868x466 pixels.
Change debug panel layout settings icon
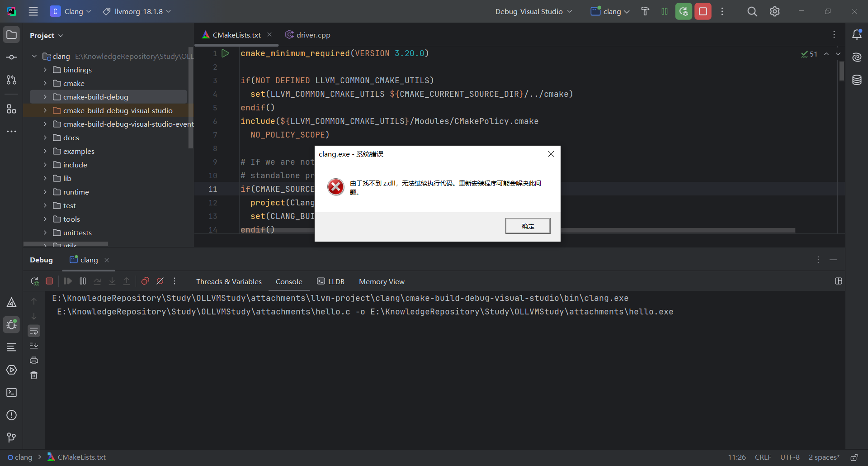point(838,281)
